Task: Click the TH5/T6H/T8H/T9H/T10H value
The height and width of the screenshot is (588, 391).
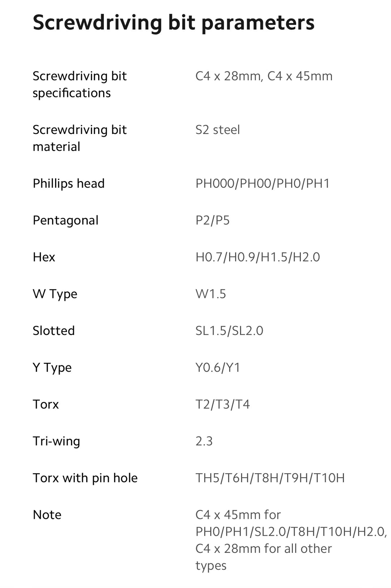Action: [x=270, y=478]
